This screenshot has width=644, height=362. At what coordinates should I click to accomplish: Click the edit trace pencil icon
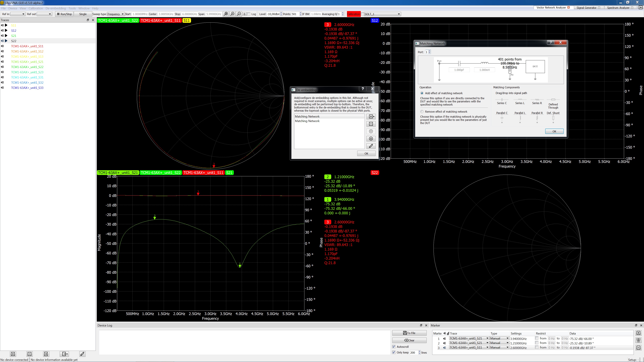(x=82, y=354)
